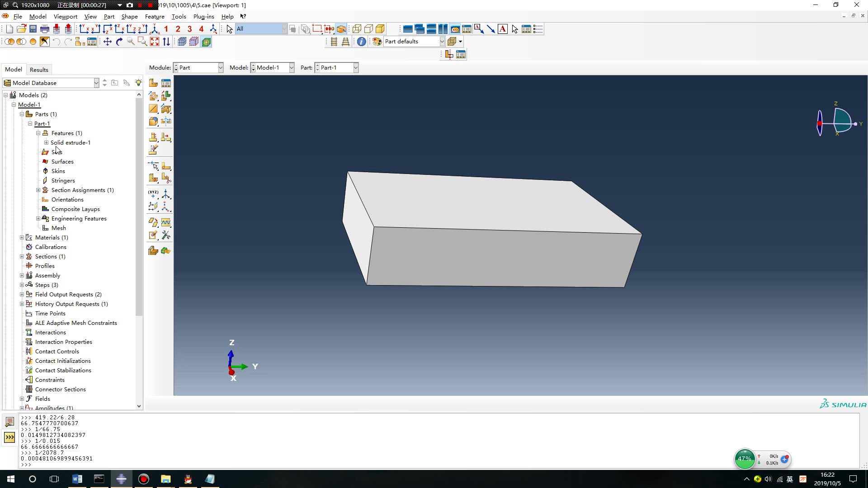
Task: Click the model tree vertical scrollbar
Action: tap(139, 206)
